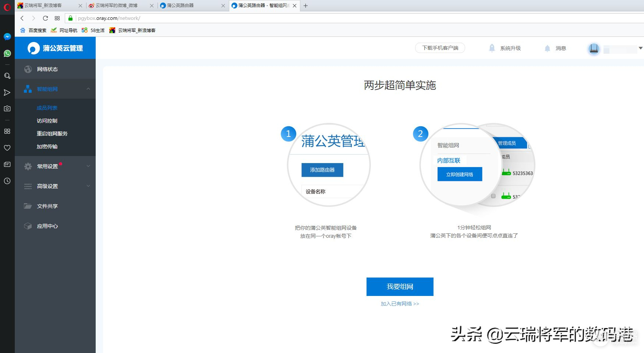The width and height of the screenshot is (644, 353).
Task: Open the news panel sidebar icon
Action: pos(7,164)
